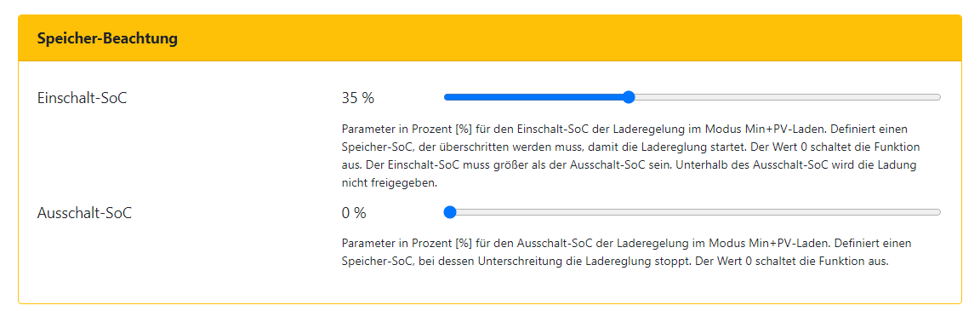Click the Einschalt-SoC label

coord(83,98)
